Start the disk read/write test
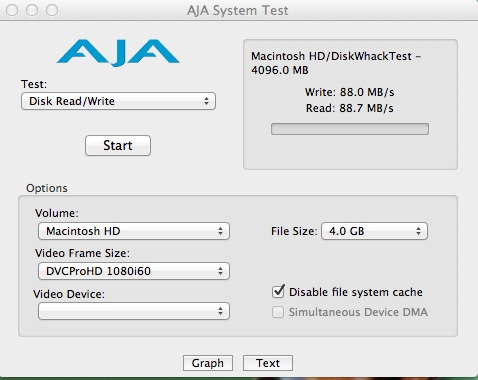The image size is (478, 380). pyautogui.click(x=118, y=145)
